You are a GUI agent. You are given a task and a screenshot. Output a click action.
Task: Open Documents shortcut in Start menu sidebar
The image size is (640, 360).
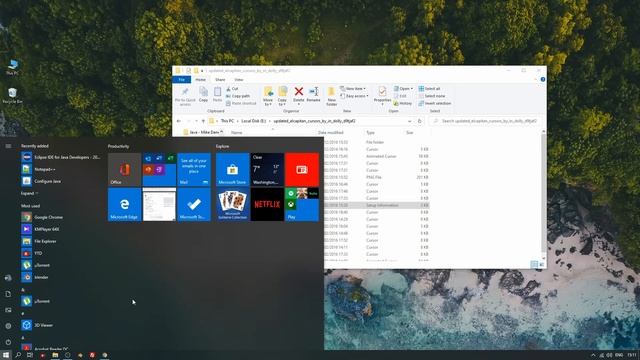(x=8, y=294)
